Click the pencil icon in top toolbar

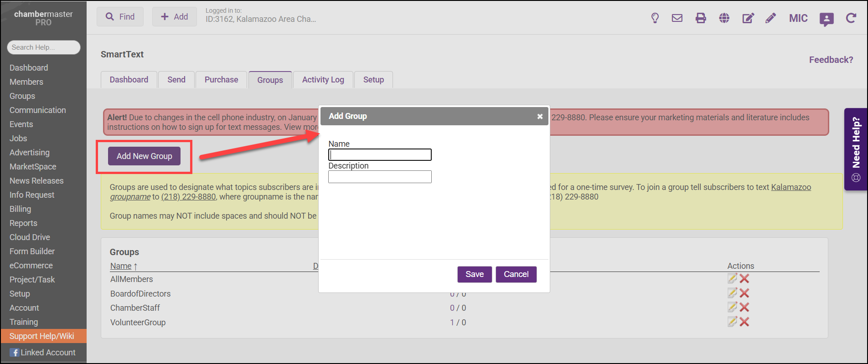tap(770, 18)
